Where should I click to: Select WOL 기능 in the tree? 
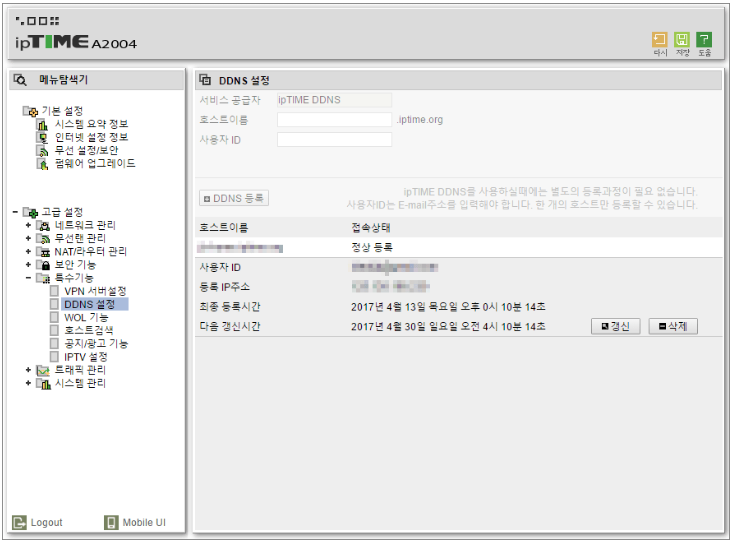(x=86, y=317)
